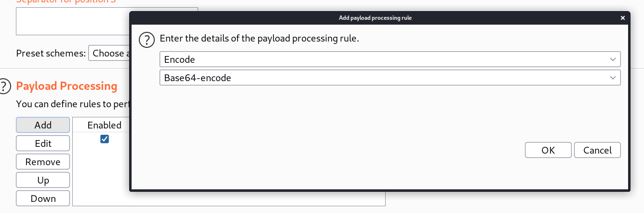The width and height of the screenshot is (644, 213).
Task: Close the Add payload processing rule dialog
Action: pos(623,18)
